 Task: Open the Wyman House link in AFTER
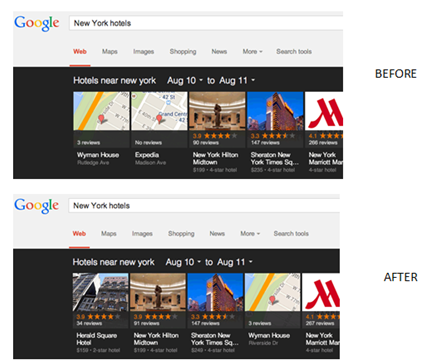coord(269,335)
